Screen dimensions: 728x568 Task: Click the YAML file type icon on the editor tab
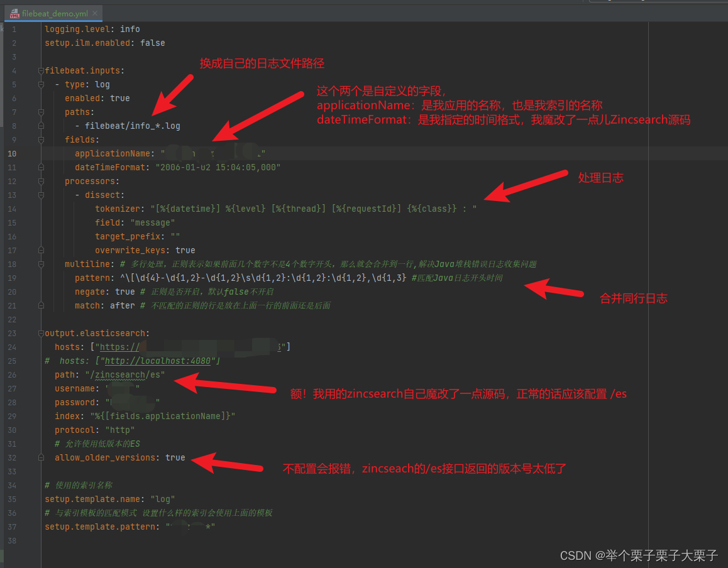tap(14, 12)
